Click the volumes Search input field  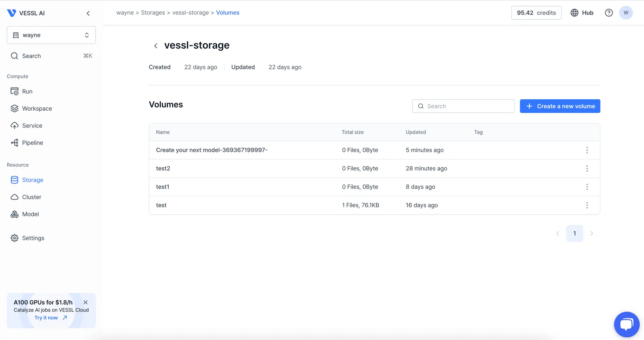point(463,106)
